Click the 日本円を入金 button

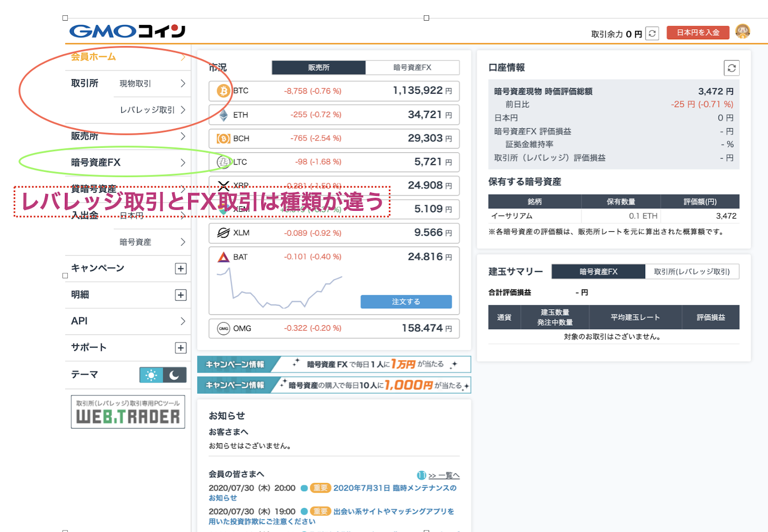click(x=698, y=33)
